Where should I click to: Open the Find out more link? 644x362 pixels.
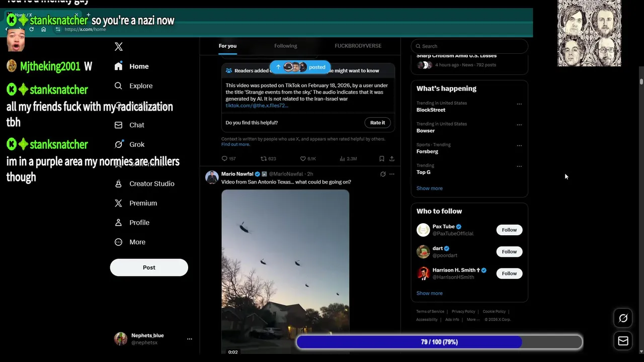[235, 144]
